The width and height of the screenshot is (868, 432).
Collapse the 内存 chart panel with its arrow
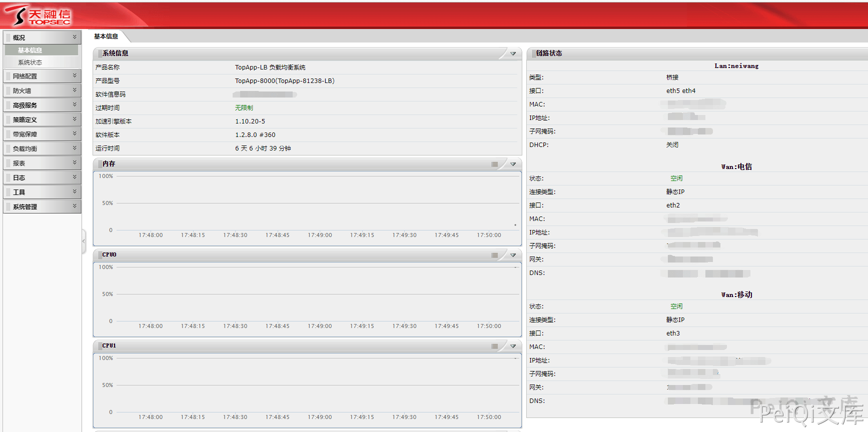point(513,164)
